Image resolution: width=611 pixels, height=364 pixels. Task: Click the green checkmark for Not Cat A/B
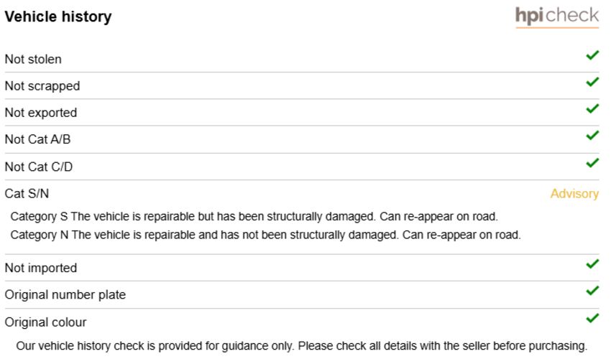[x=592, y=136]
